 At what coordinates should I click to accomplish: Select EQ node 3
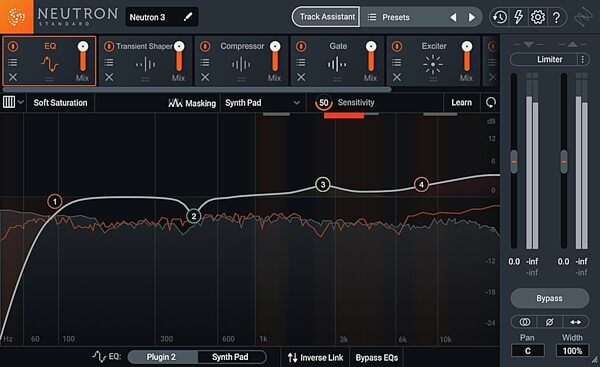pos(323,184)
